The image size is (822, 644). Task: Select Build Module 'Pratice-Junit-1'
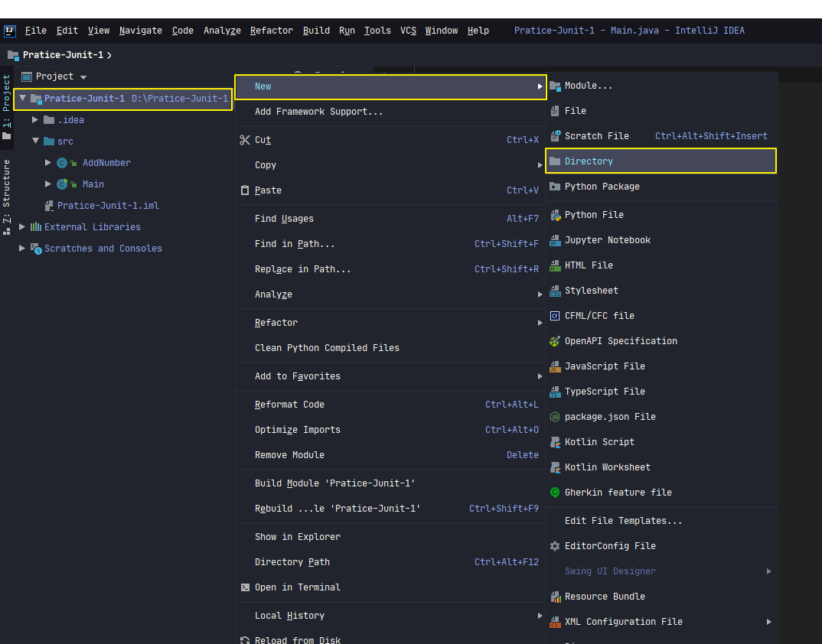pyautogui.click(x=390, y=483)
